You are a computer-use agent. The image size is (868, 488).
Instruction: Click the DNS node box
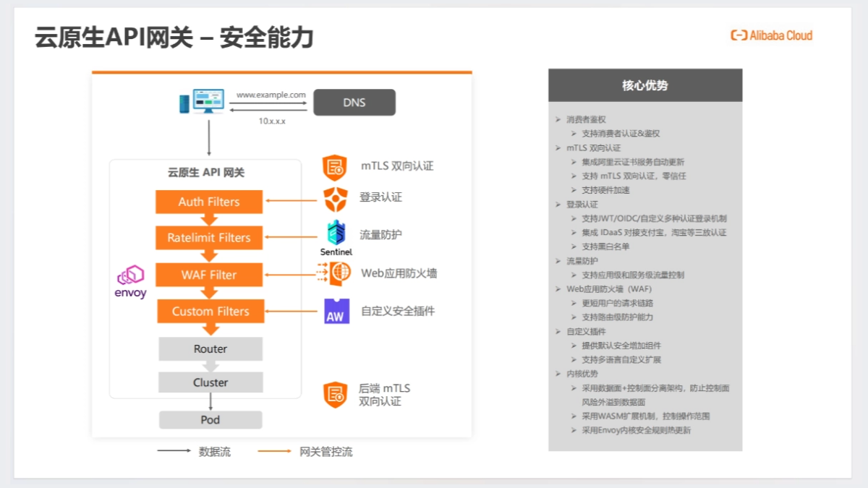[x=354, y=102]
